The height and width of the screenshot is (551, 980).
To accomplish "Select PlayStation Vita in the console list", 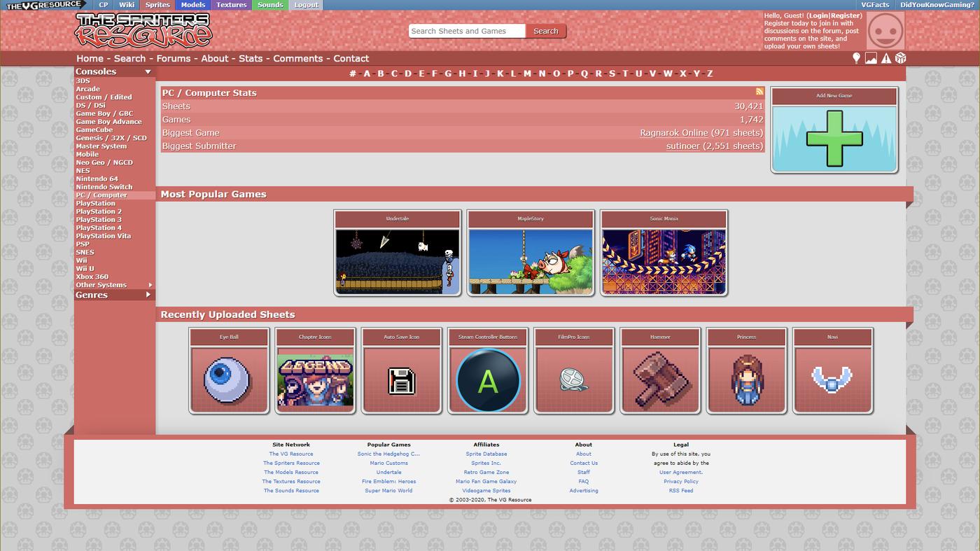I will tap(103, 236).
